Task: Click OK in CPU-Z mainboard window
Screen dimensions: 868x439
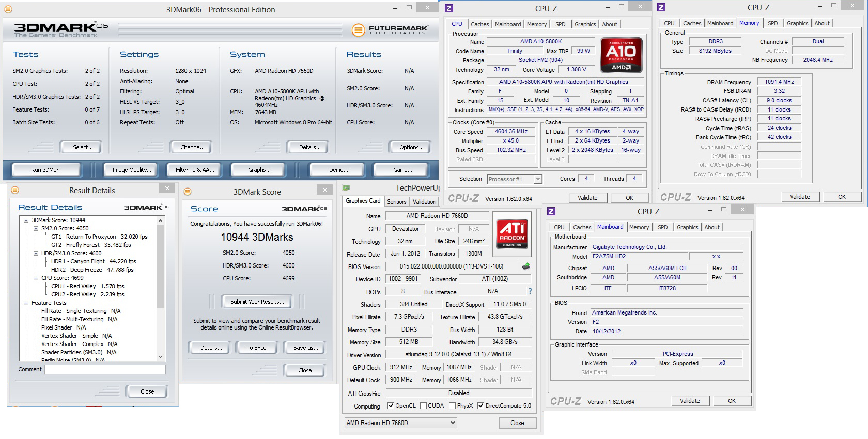Action: tap(732, 401)
